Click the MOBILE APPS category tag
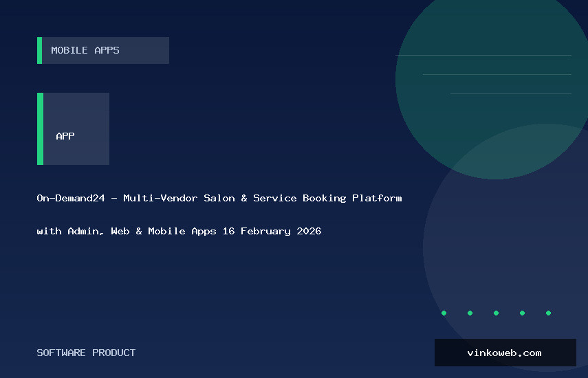The height and width of the screenshot is (378, 588). click(x=103, y=51)
